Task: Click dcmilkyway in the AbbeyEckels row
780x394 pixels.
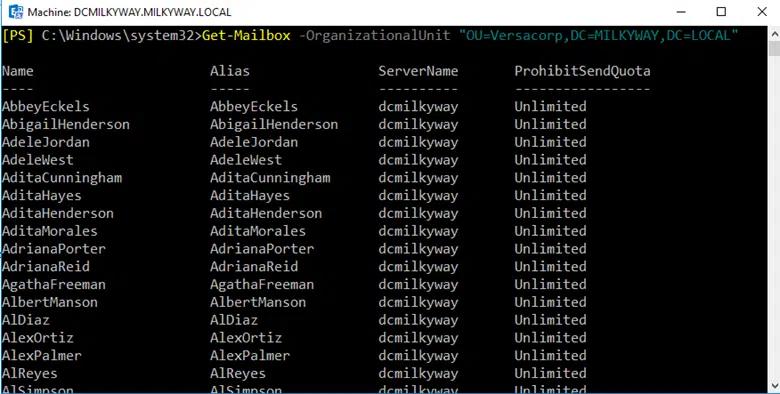Action: click(x=418, y=106)
